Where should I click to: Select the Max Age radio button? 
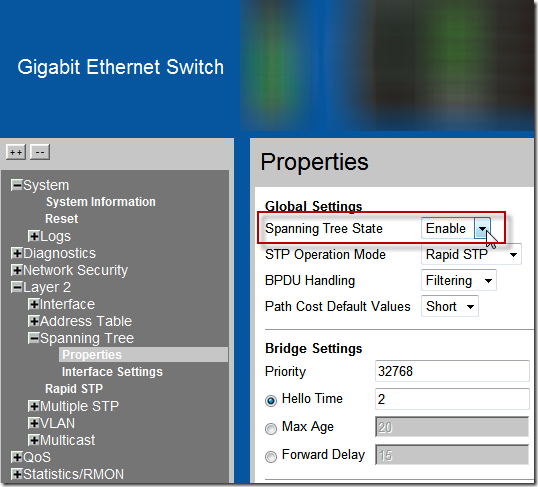[271, 428]
